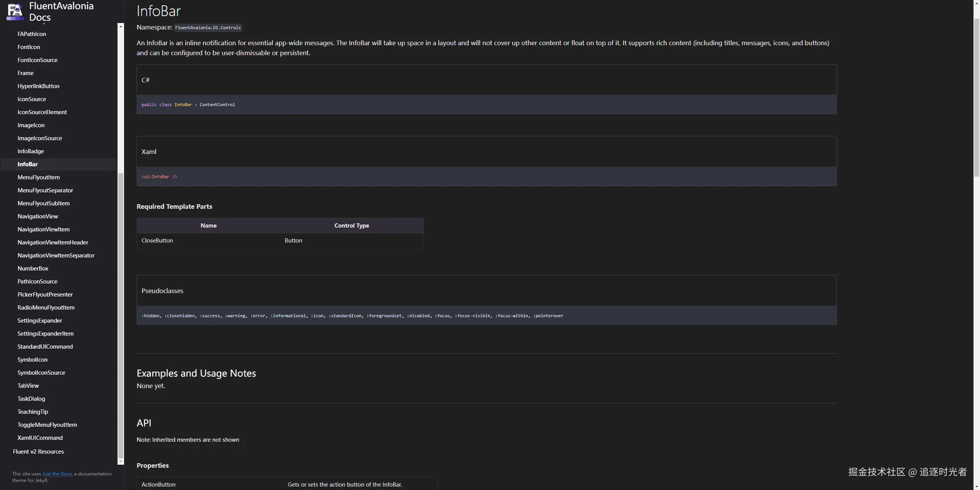The height and width of the screenshot is (490, 980).
Task: Open the TaskDialog sidebar page
Action: click(31, 399)
